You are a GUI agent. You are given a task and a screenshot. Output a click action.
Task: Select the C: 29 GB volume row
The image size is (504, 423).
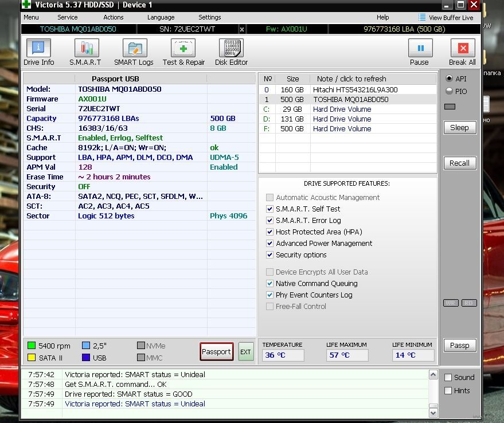point(348,109)
